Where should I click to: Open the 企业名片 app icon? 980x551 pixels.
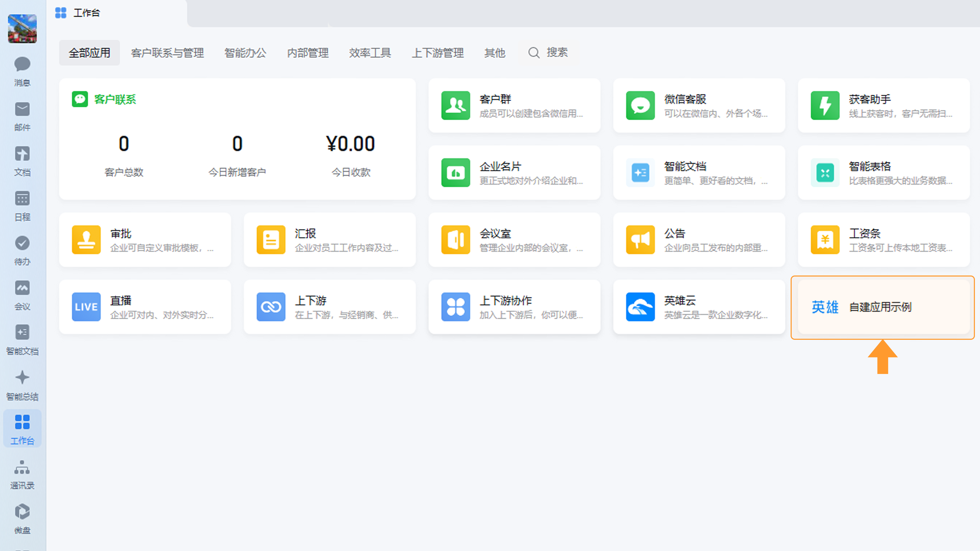[455, 173]
